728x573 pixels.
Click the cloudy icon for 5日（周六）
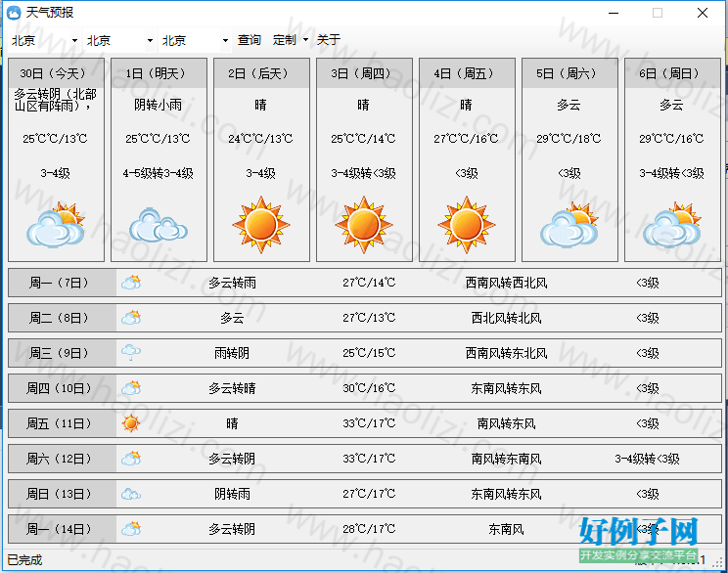[569, 225]
